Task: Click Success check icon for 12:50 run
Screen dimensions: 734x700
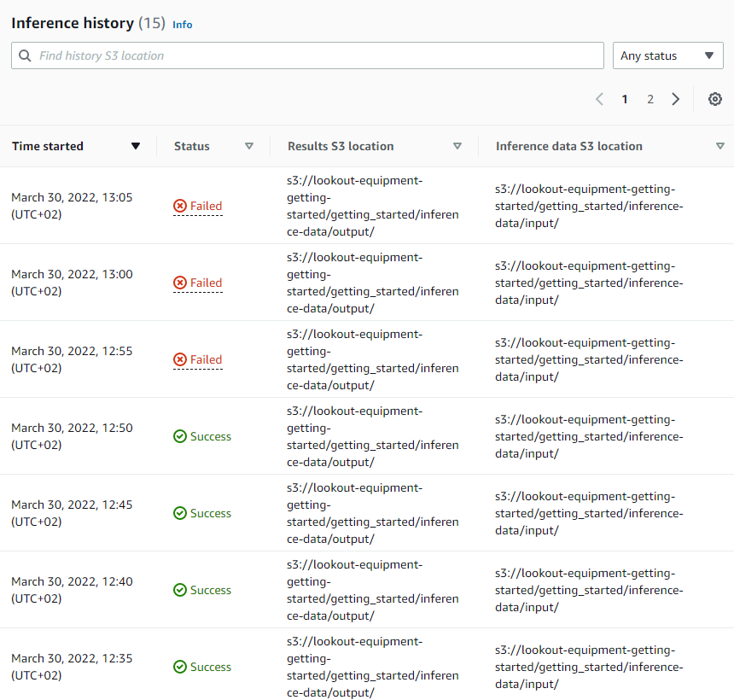Action: [180, 436]
